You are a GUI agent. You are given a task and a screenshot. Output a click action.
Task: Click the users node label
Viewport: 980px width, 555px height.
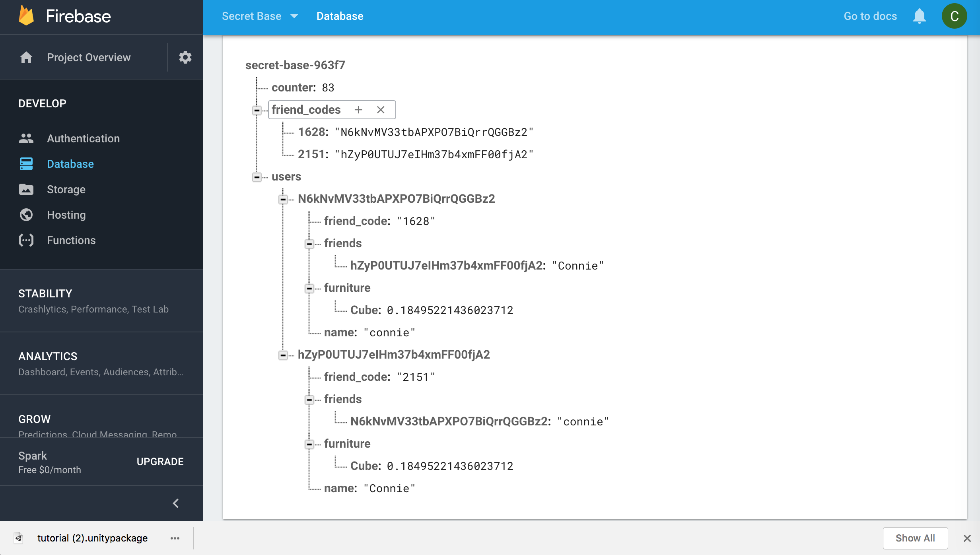pyautogui.click(x=286, y=177)
